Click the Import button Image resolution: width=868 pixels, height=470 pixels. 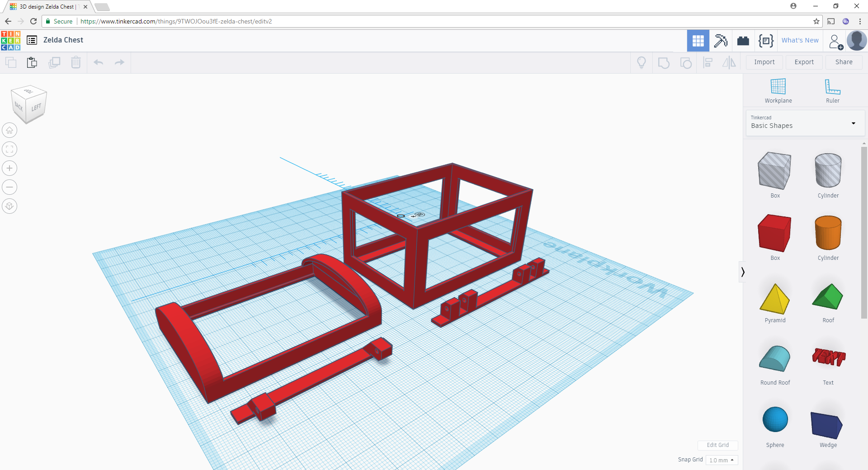[764, 62]
